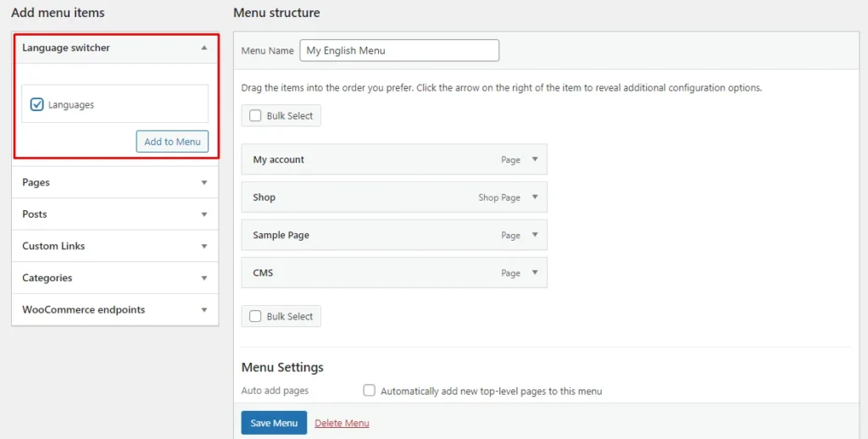Expand the CMS item options arrow
Screen dimensions: 868x439
pyautogui.click(x=534, y=273)
